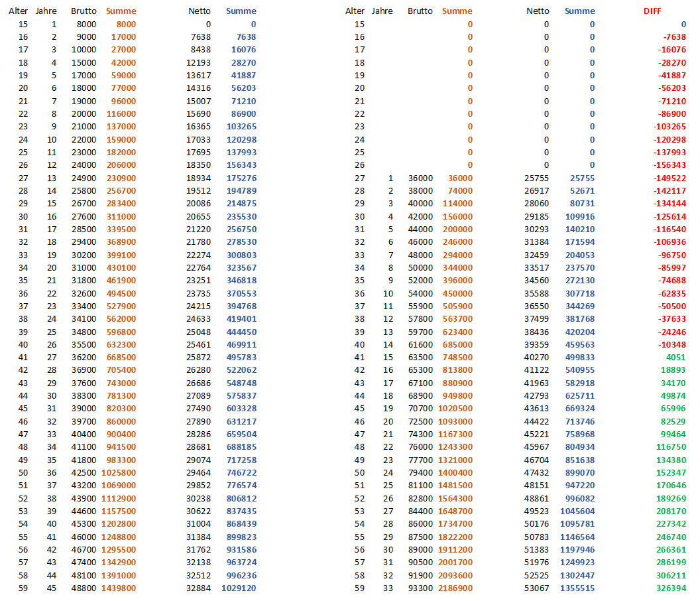
Task: Select the Netto value 25048
Action: [x=199, y=332]
